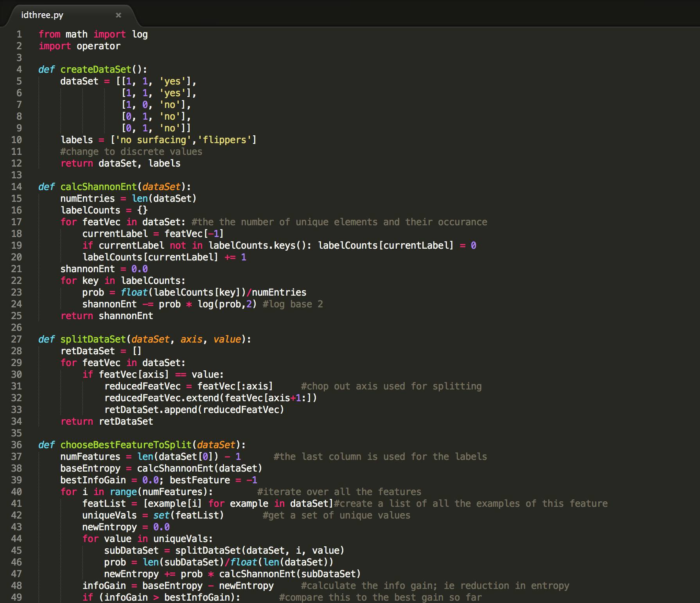Click the 'flippers' string literal
Screen dimensions: 700x603
(224, 140)
